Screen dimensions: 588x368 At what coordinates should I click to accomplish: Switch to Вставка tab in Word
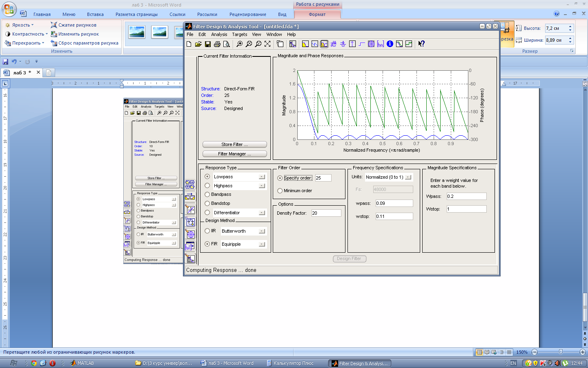tap(95, 14)
